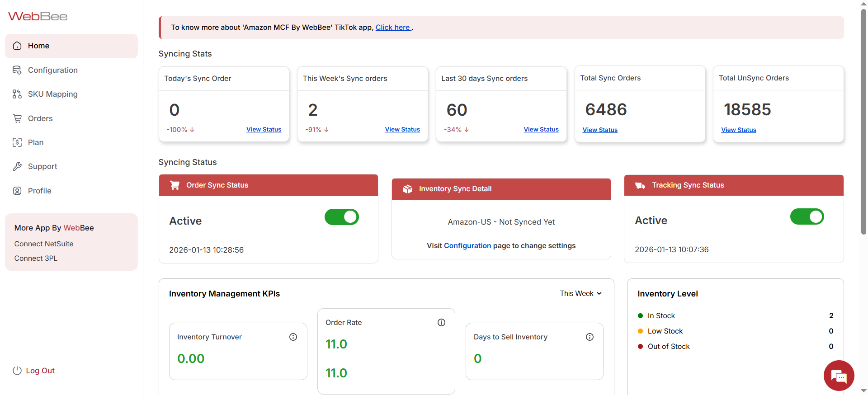Go to the Orders page
The width and height of the screenshot is (868, 395).
pyautogui.click(x=40, y=118)
